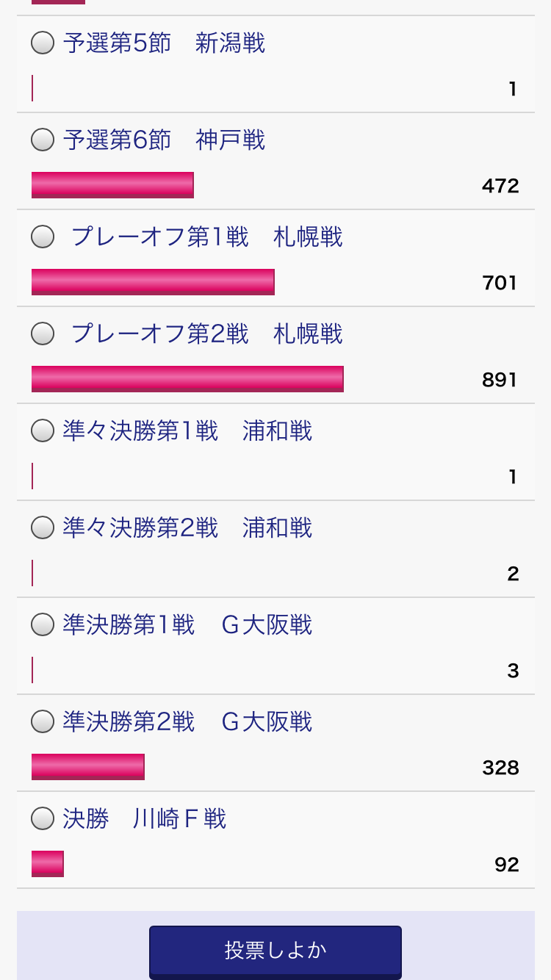
Task: Select the 予選第6節 神戸戦 radio button
Action: coord(43,140)
